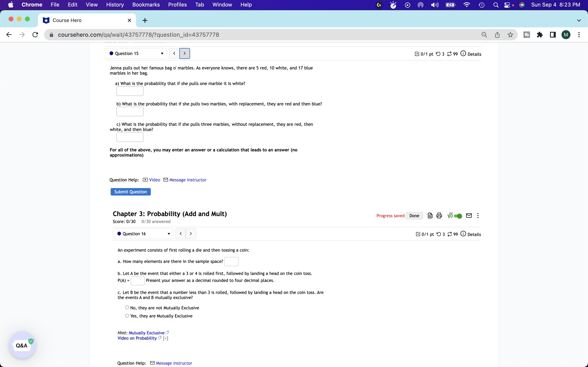Click the envelope icon next to the MathQuill toggle
The image size is (588, 367).
469,216
